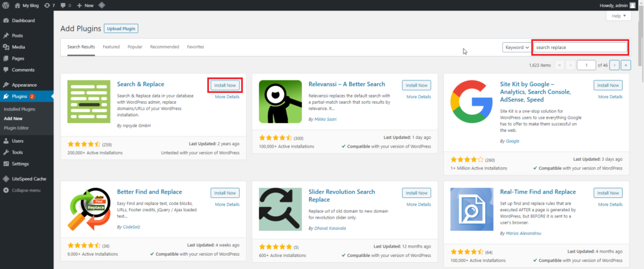
Task: Click the Better Find and Replace thumbnail
Action: 89,209
